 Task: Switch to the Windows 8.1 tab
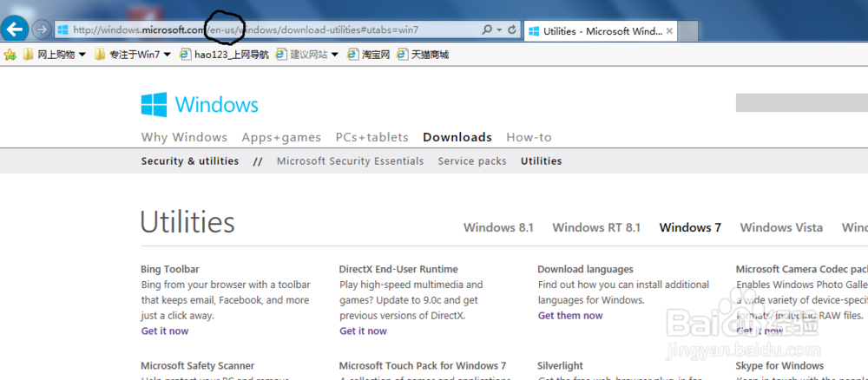[498, 227]
